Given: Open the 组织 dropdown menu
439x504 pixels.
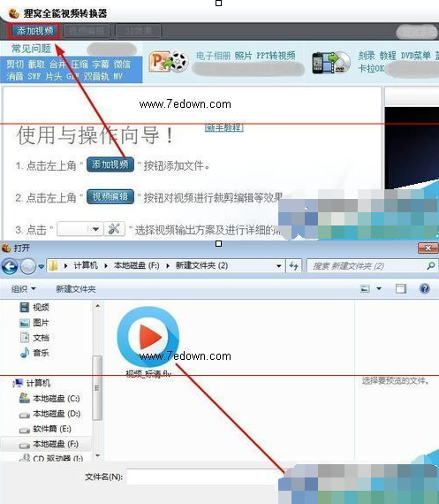Looking at the screenshot, I should pos(23,288).
